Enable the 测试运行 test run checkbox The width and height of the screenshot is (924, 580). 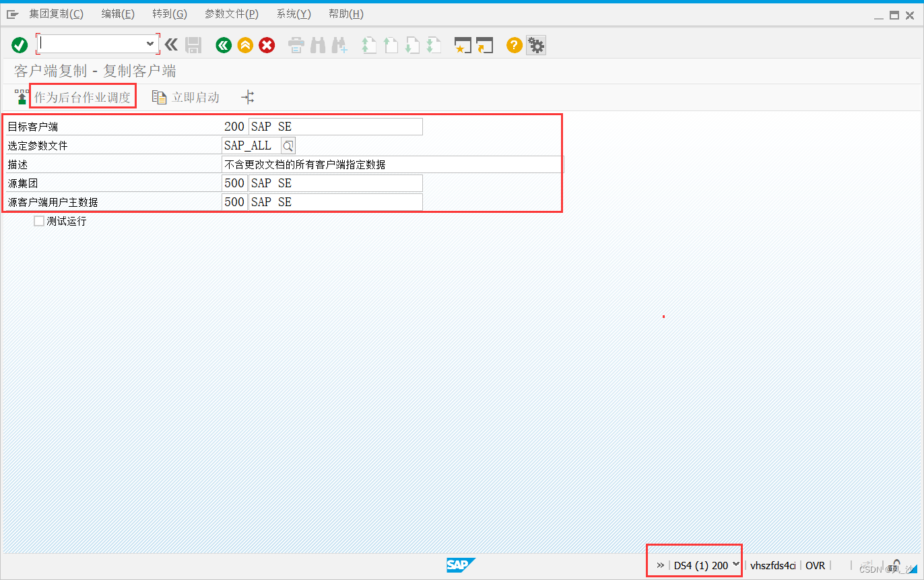(39, 221)
